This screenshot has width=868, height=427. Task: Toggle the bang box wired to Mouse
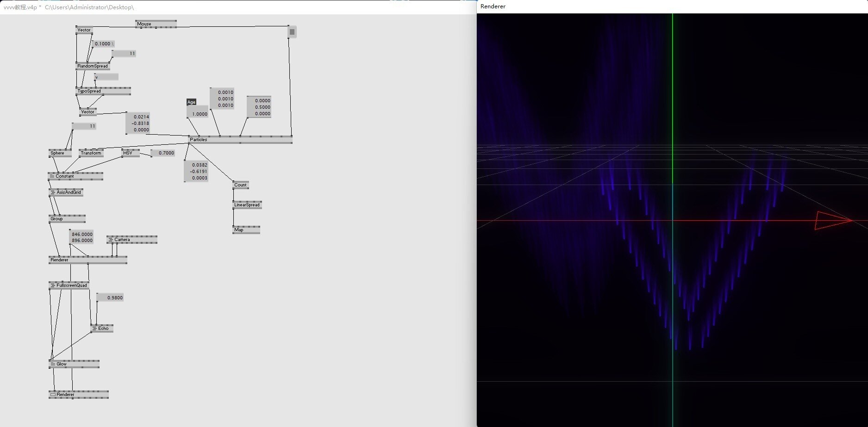point(292,32)
